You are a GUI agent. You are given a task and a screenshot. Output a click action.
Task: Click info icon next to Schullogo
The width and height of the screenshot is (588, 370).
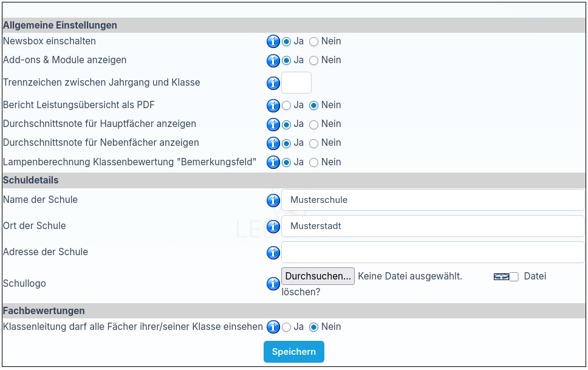click(x=273, y=284)
